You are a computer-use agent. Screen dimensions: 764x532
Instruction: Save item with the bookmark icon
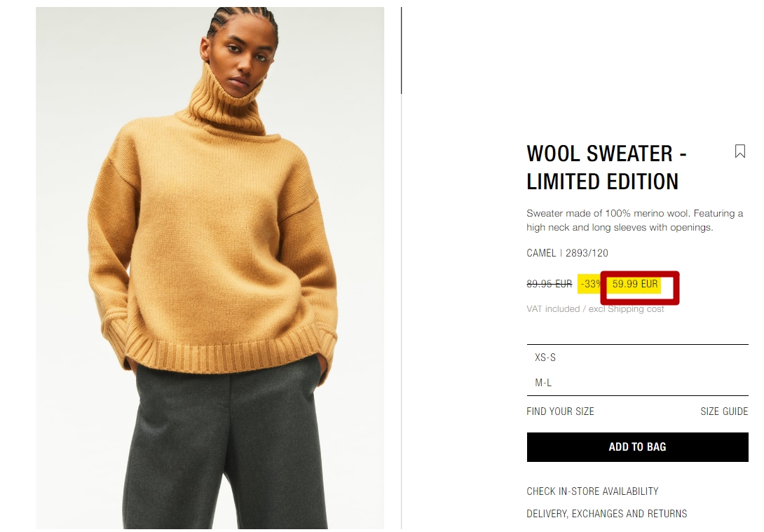[x=739, y=151]
